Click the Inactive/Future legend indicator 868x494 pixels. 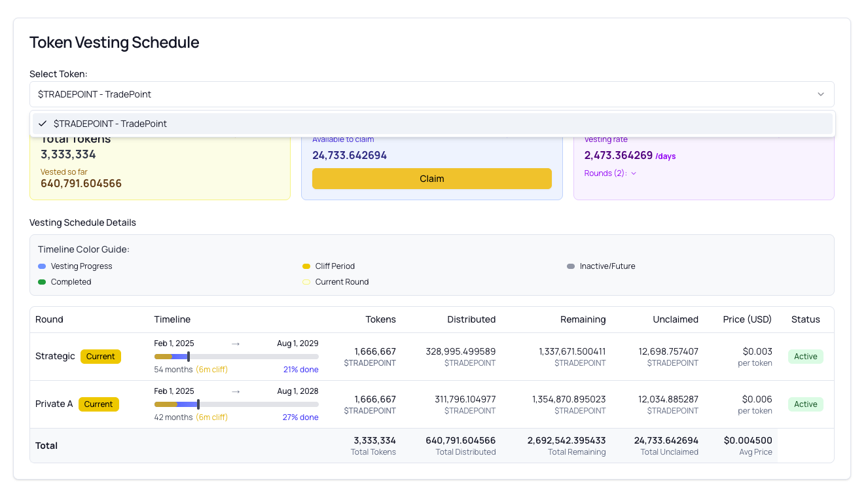pyautogui.click(x=570, y=266)
